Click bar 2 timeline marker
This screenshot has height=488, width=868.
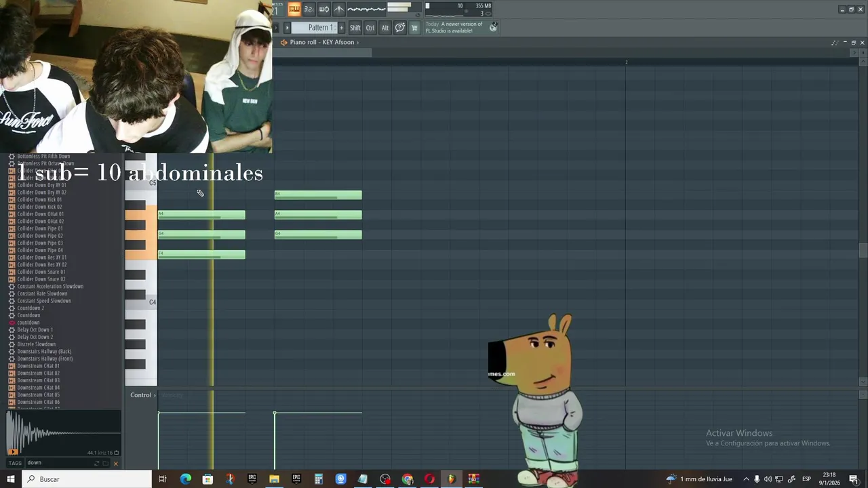click(x=626, y=62)
